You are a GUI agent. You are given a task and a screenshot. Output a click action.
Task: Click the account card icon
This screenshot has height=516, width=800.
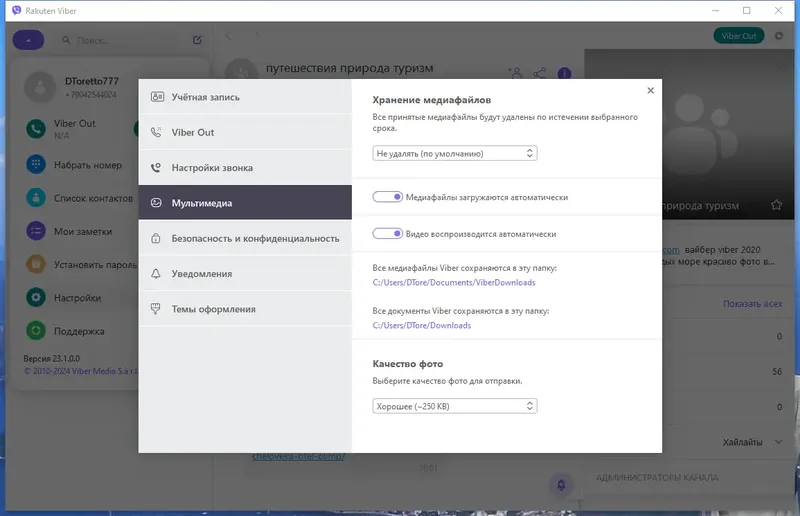[157, 97]
